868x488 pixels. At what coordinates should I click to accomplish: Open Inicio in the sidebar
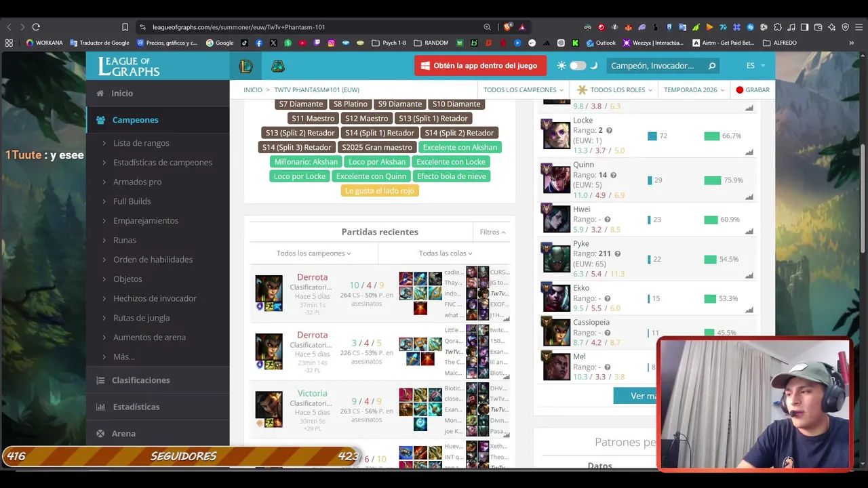[158, 94]
